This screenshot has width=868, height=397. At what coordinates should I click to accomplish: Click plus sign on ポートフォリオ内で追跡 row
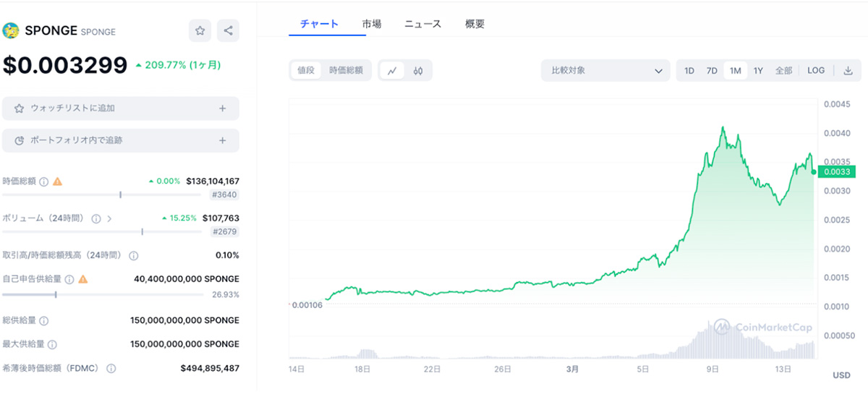(223, 140)
